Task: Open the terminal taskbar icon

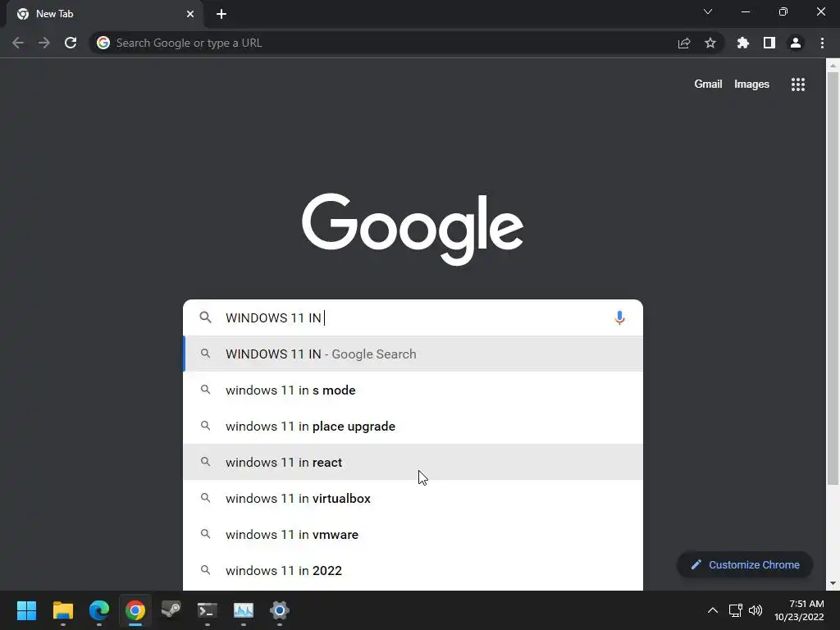Action: click(x=208, y=610)
